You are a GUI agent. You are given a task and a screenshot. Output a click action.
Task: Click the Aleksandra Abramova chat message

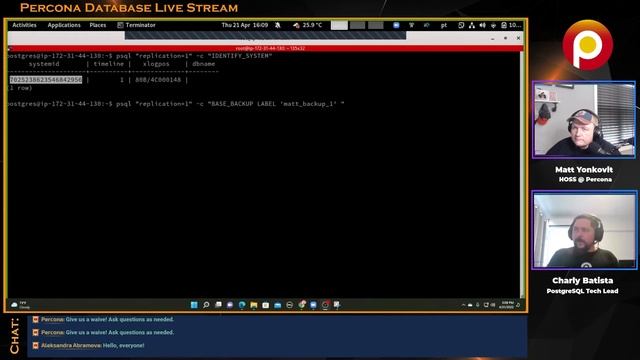click(89, 345)
